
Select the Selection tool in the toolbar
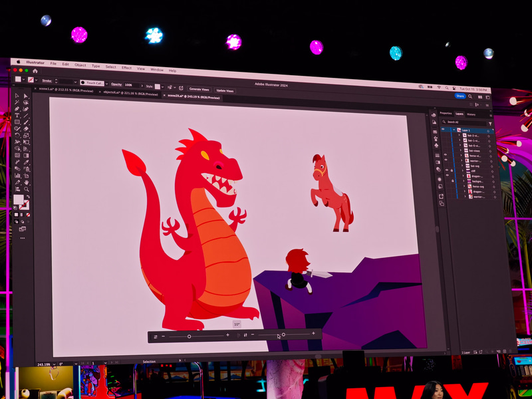(x=17, y=96)
